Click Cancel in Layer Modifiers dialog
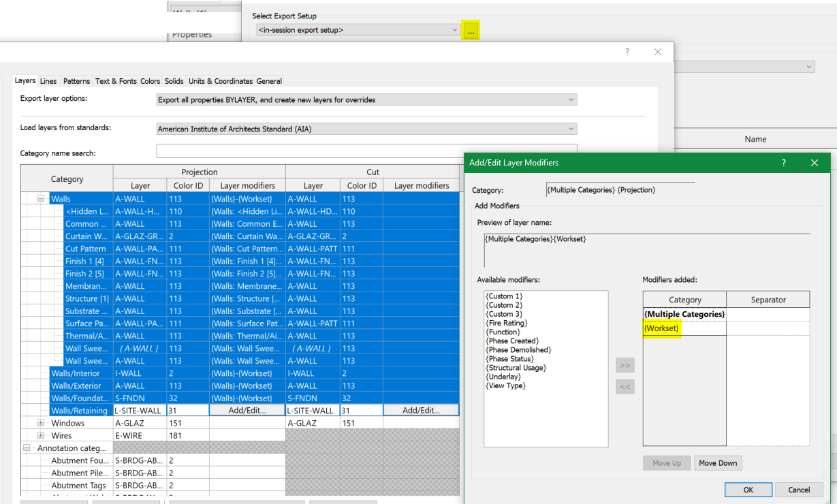 pyautogui.click(x=799, y=490)
